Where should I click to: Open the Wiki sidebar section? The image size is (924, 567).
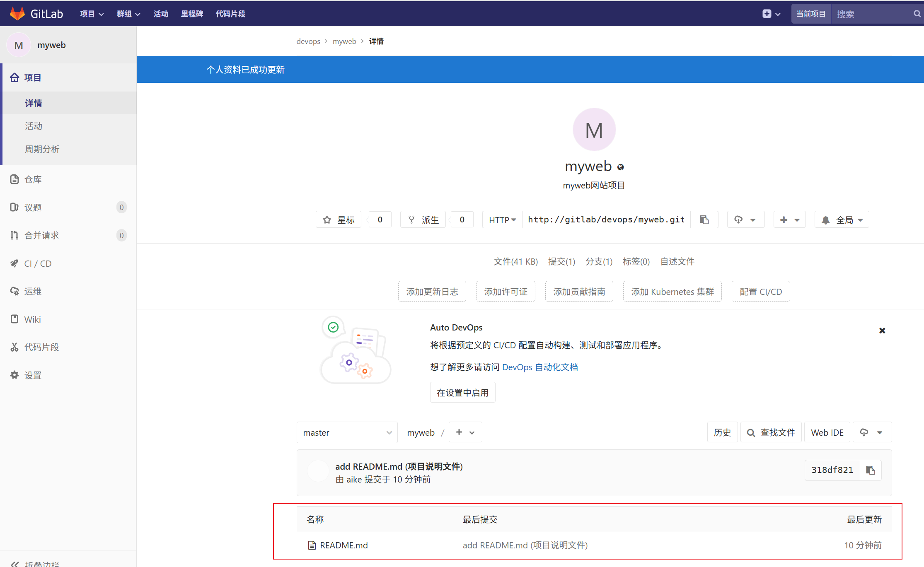(x=32, y=319)
